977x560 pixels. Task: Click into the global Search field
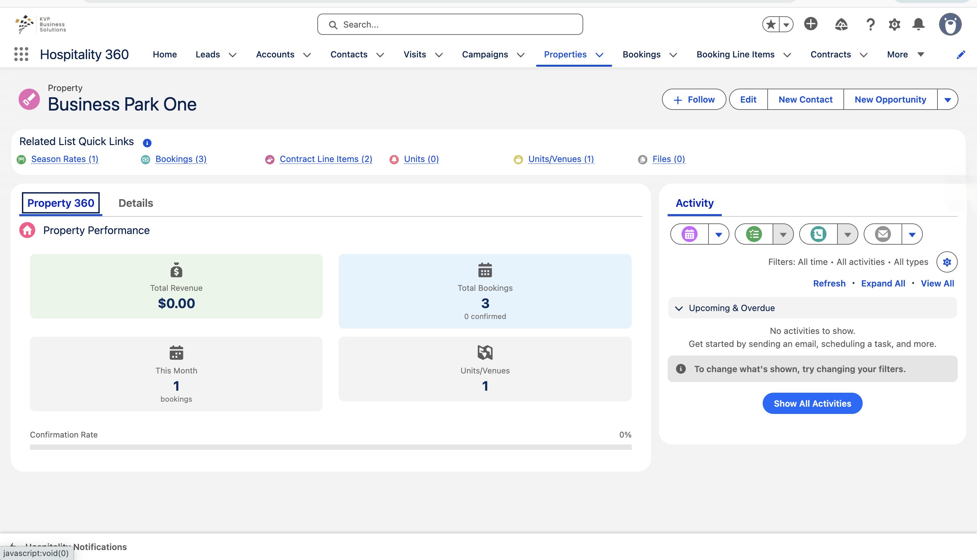(x=450, y=25)
